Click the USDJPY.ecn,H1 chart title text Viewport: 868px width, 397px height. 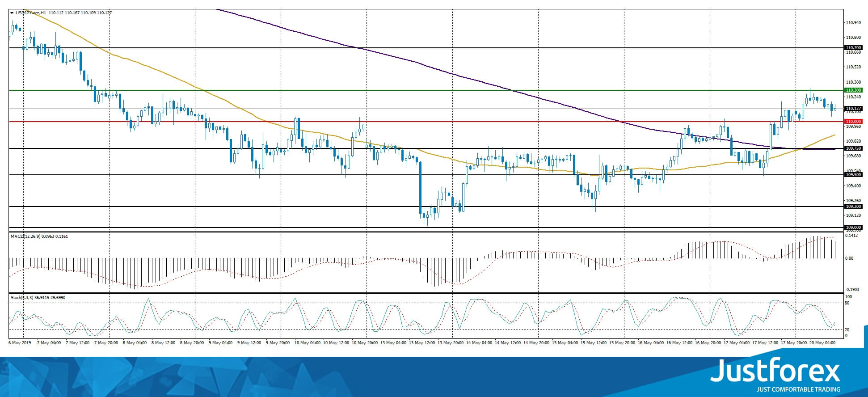pyautogui.click(x=31, y=13)
